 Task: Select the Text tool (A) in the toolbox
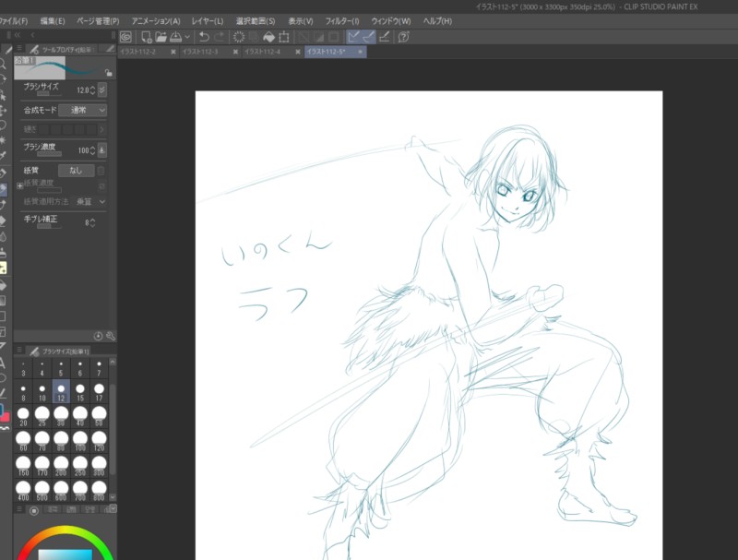click(4, 363)
